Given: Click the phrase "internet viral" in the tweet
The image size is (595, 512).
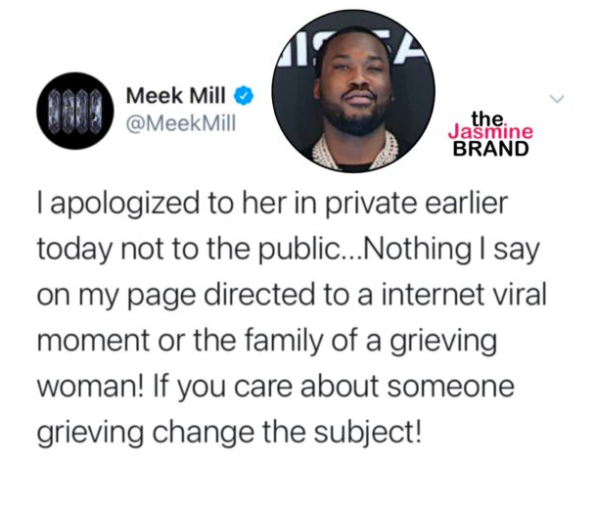Looking at the screenshot, I should tap(463, 295).
